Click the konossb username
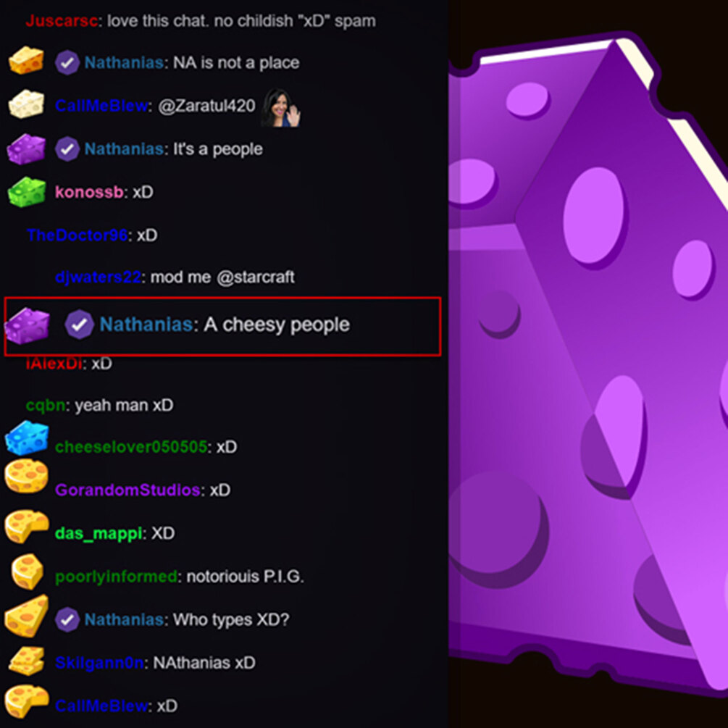The width and height of the screenshot is (728, 728). 89,192
